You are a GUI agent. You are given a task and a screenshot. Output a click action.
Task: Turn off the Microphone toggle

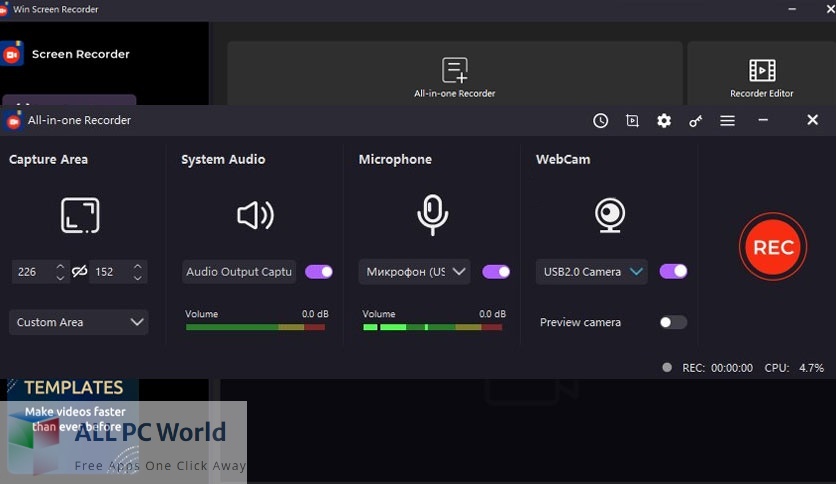[496, 272]
